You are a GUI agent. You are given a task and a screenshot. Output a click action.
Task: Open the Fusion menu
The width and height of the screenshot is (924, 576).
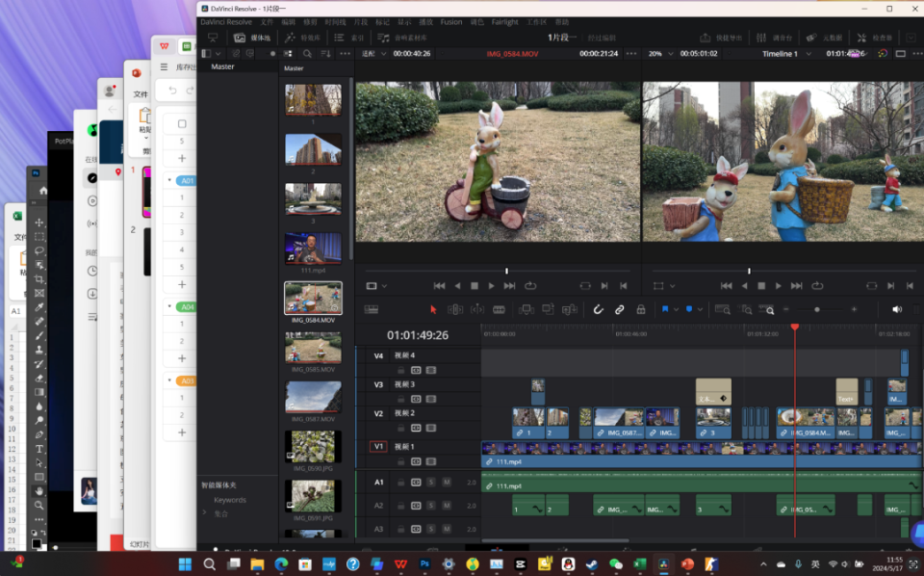pyautogui.click(x=450, y=21)
